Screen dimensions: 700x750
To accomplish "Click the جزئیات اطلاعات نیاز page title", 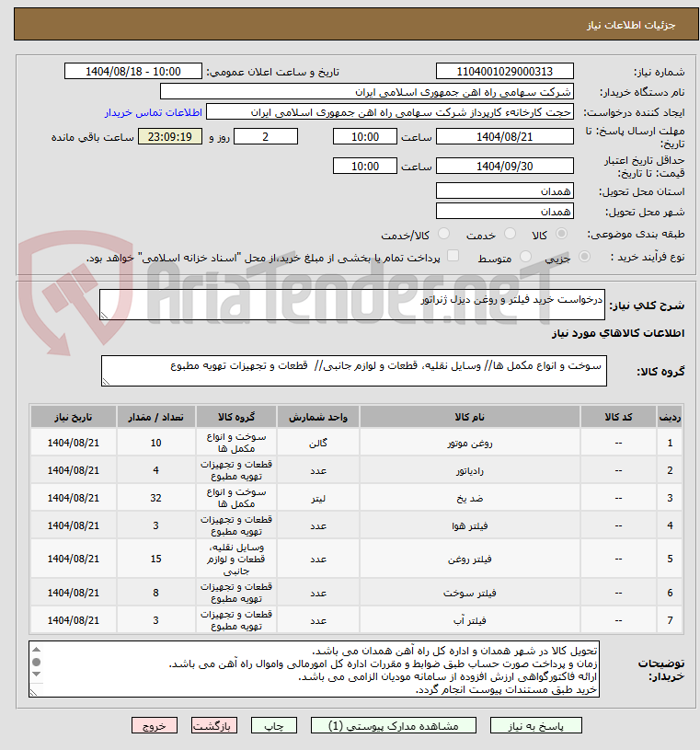I will (631, 25).
